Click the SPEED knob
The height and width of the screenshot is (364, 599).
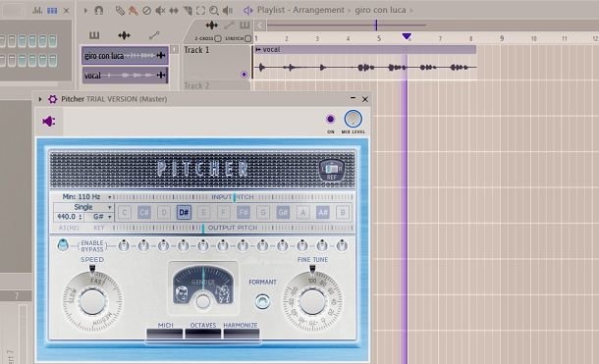click(x=92, y=301)
